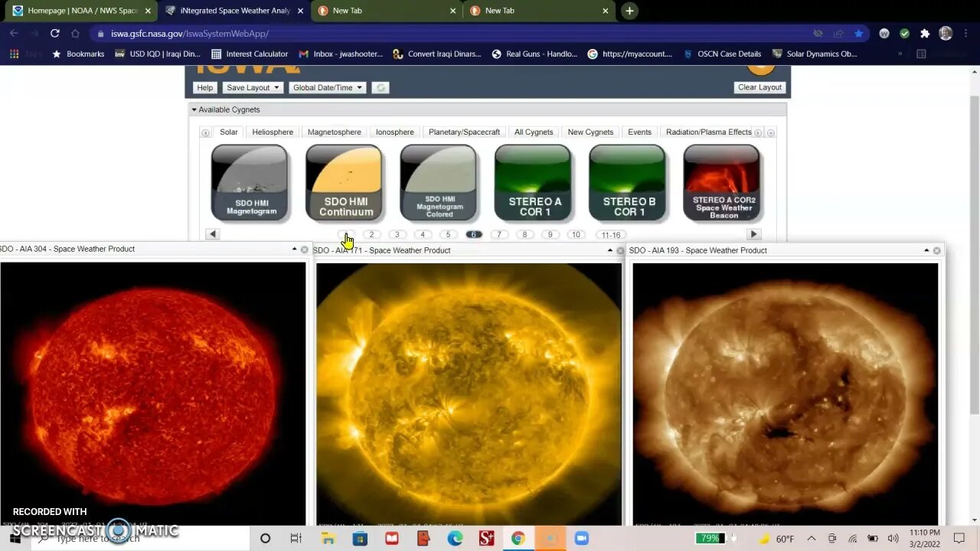
Task: Go to next cygnet page with right arrow
Action: pyautogui.click(x=753, y=234)
